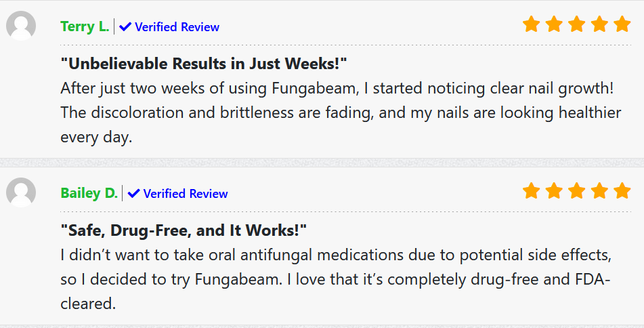The image size is (644, 328).
Task: Click the checkmark beside Bailey D.'s Verified Review
Action: coord(134,194)
